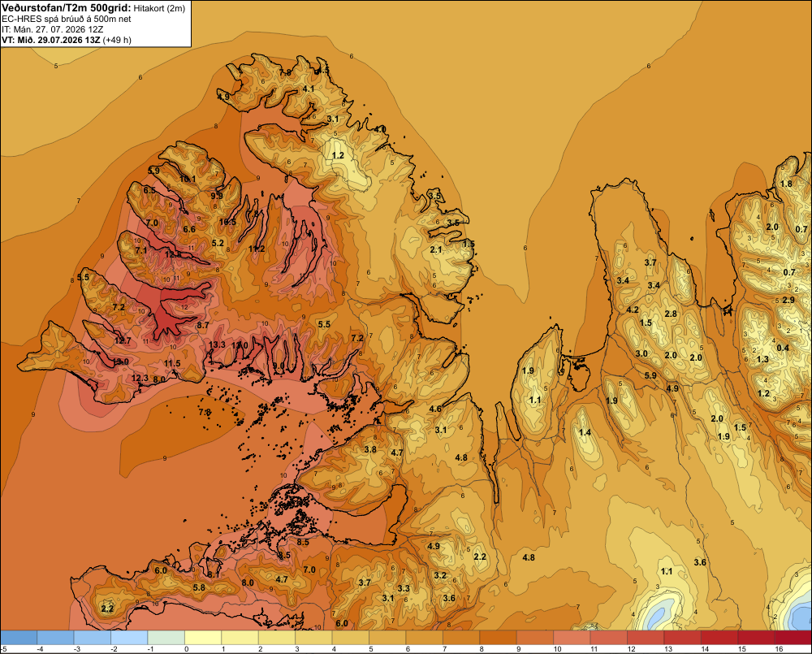Click the legend swatch between 5 and 6
The width and height of the screenshot is (812, 654).
(x=387, y=637)
